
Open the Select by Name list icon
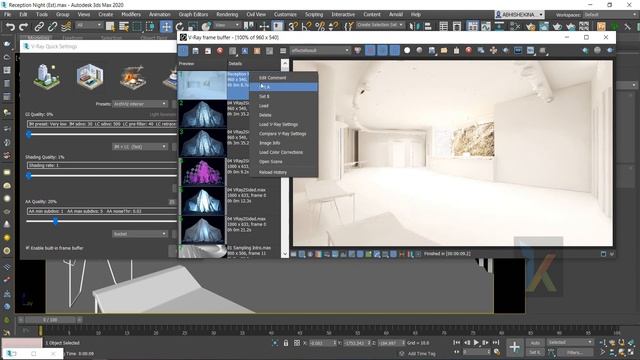(x=124, y=27)
